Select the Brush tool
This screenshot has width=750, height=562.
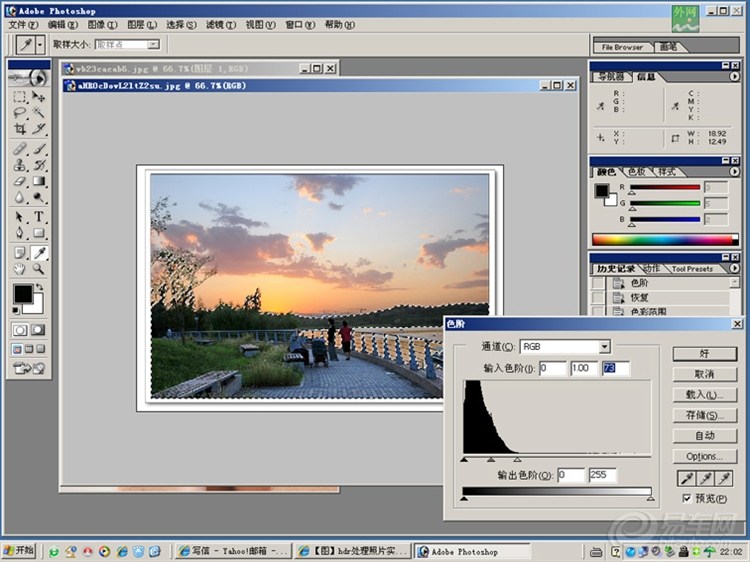click(39, 149)
